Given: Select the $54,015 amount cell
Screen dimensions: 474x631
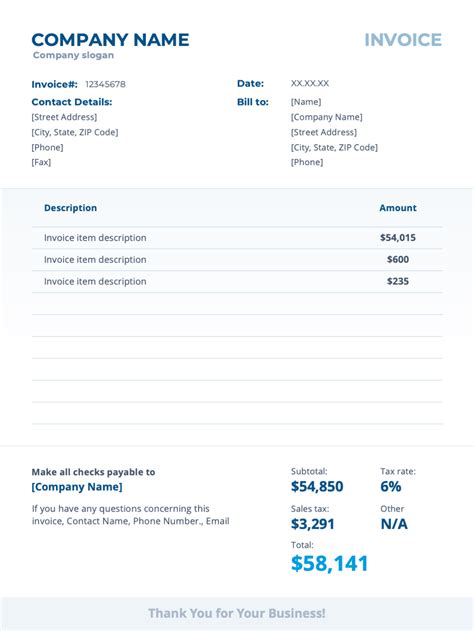Looking at the screenshot, I should tap(398, 237).
